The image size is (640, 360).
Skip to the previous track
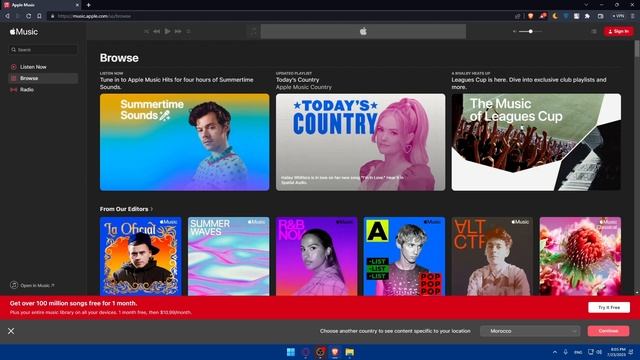point(157,31)
